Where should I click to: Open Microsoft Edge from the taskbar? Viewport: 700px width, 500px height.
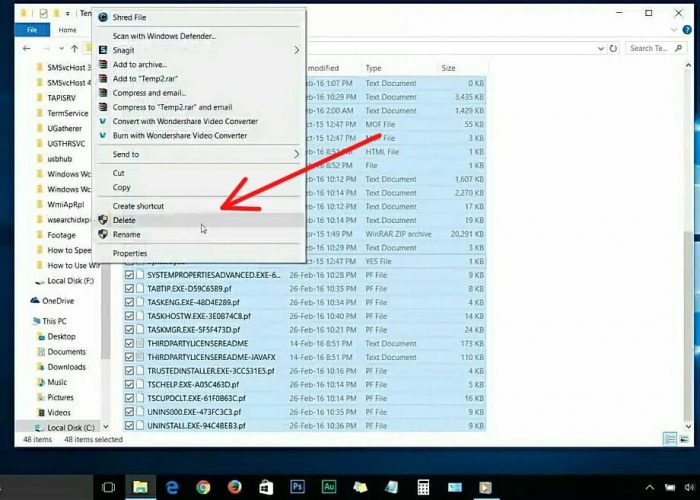point(172,487)
